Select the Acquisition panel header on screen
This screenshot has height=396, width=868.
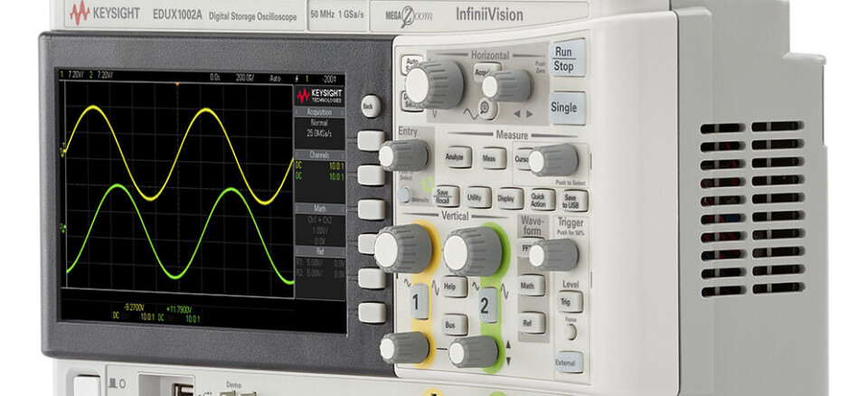click(319, 112)
